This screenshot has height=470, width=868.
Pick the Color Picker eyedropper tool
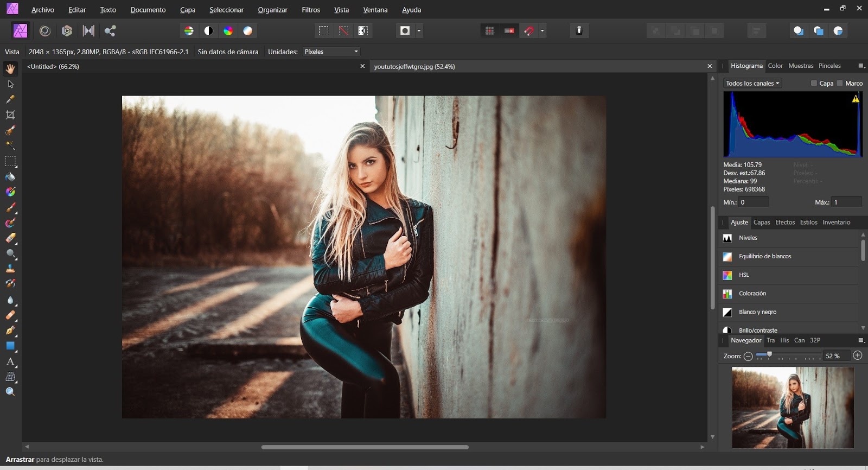point(10,99)
